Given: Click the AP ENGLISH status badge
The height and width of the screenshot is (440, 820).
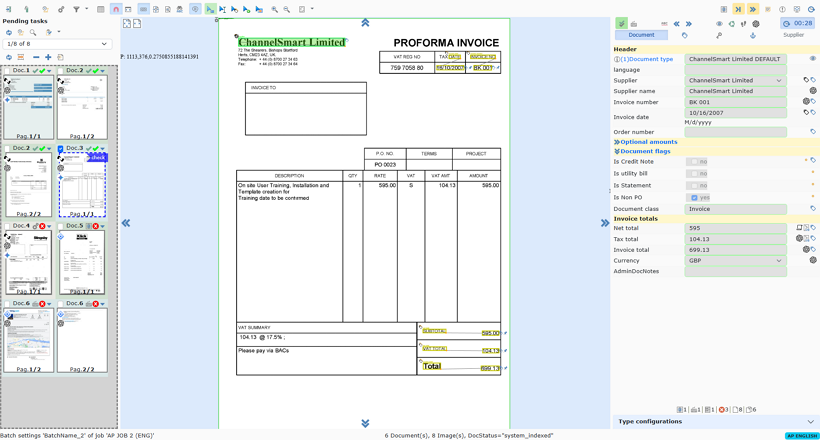Looking at the screenshot, I should 802,436.
